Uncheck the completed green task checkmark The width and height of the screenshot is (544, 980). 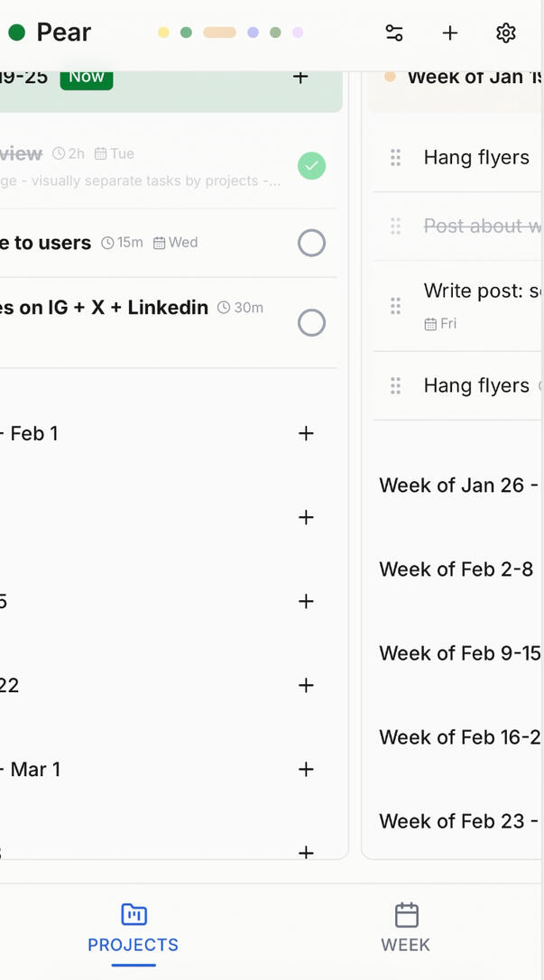[x=311, y=166]
